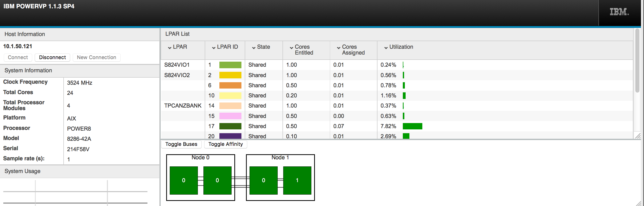Click IBM POWERVP 1.1.3 SP4 title
The height and width of the screenshot is (206, 644).
coord(39,6)
